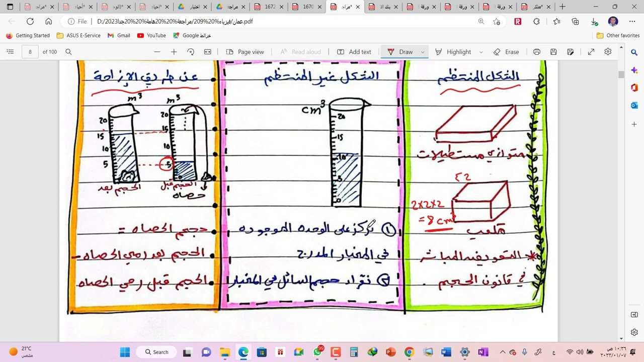Screen dimensions: 644x362
Task: Print the PDF document
Action: (537, 52)
